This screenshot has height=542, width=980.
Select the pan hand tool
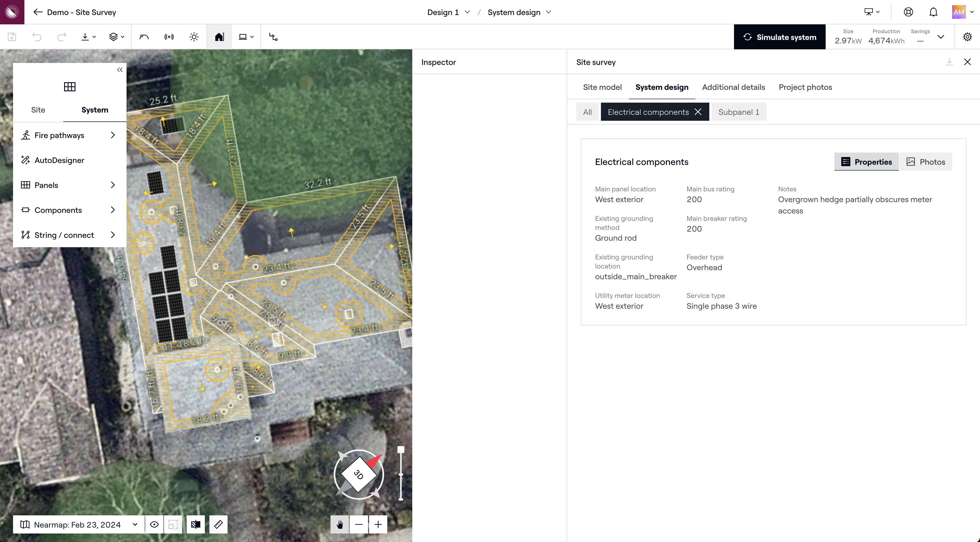(340, 524)
